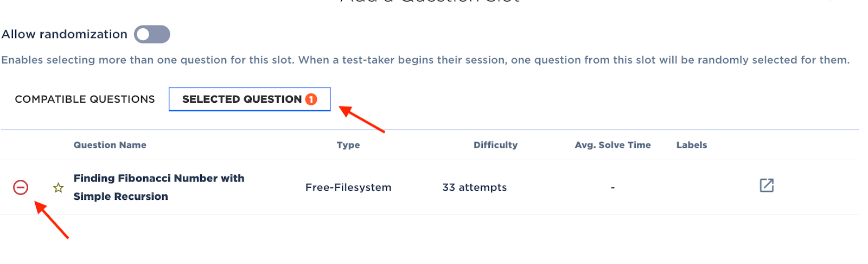This screenshot has height=264, width=868.
Task: Click the dialog title at top
Action: (x=430, y=1)
